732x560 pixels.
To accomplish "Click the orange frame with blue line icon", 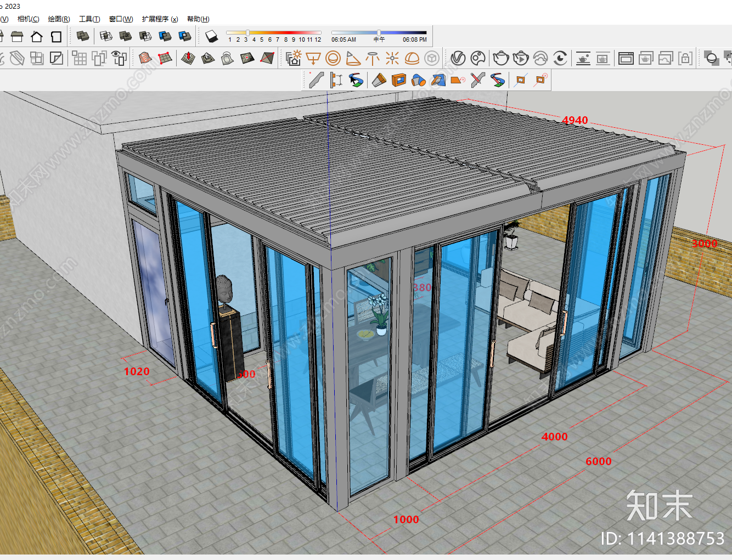I will click(x=521, y=80).
